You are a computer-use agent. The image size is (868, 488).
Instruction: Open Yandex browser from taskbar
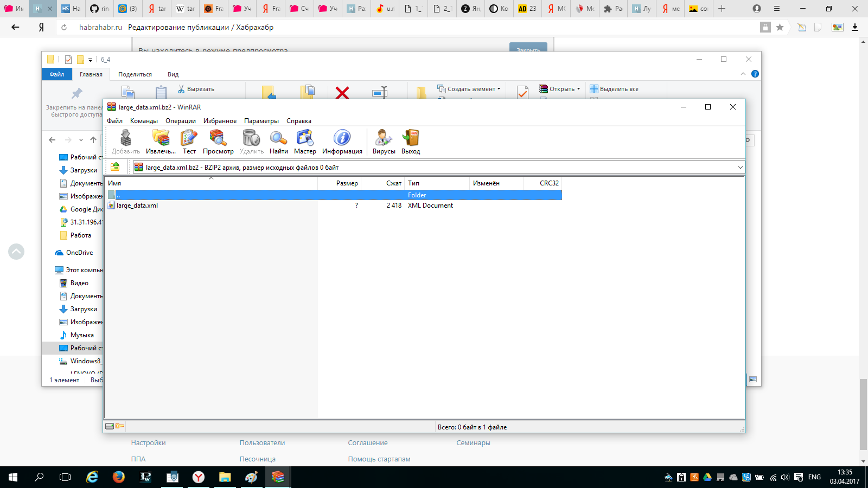(199, 477)
